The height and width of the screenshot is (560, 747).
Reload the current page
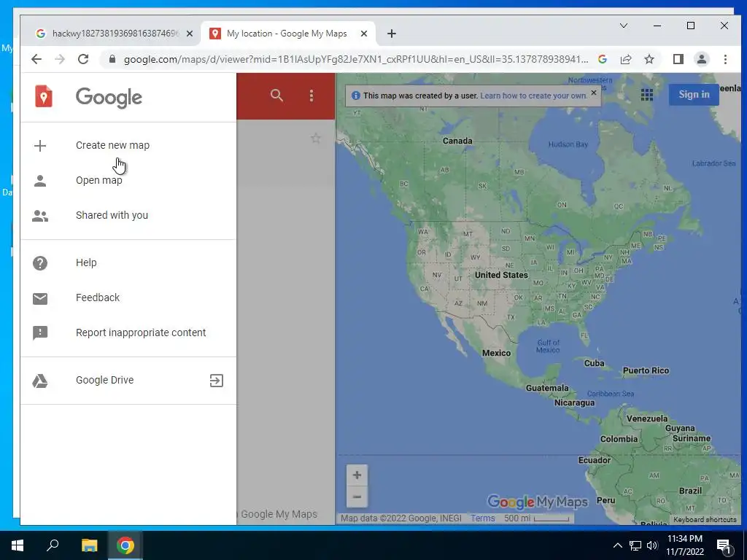click(x=83, y=59)
